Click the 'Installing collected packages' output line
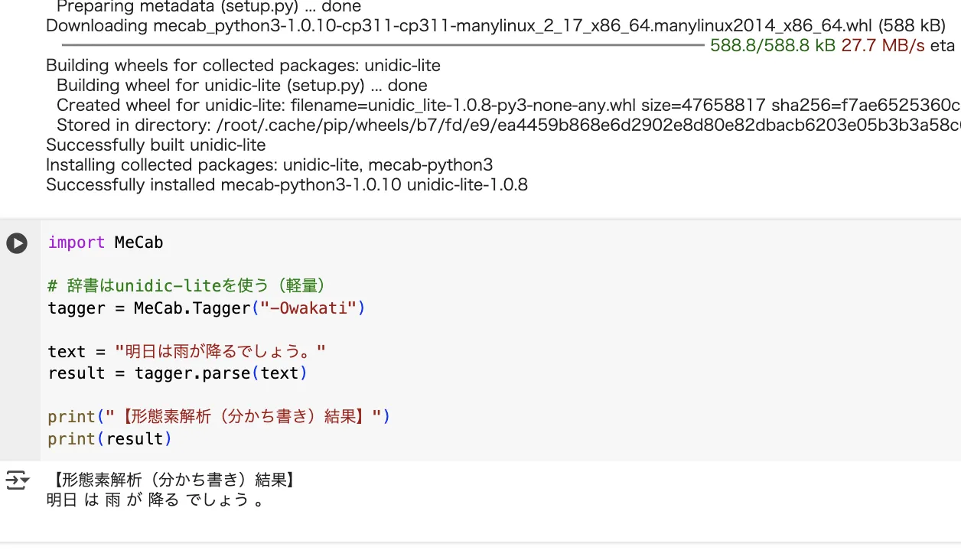This screenshot has height=560, width=961. pos(269,165)
